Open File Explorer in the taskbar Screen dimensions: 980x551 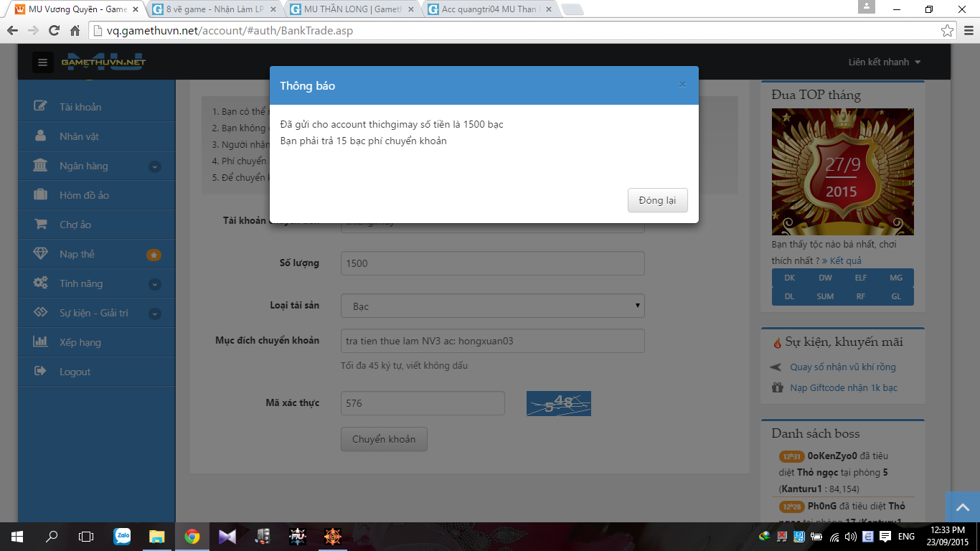156,536
